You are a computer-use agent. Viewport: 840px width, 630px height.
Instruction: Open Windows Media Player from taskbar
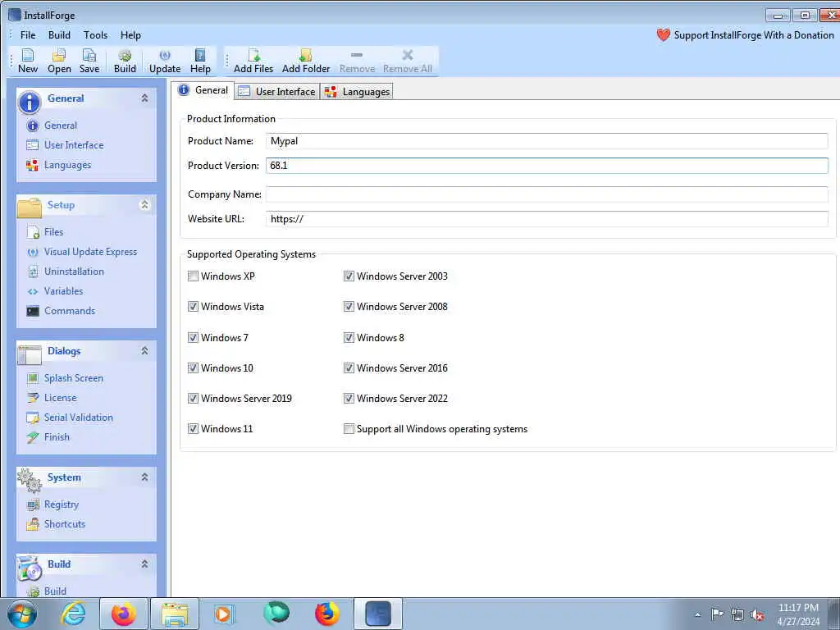tap(223, 614)
